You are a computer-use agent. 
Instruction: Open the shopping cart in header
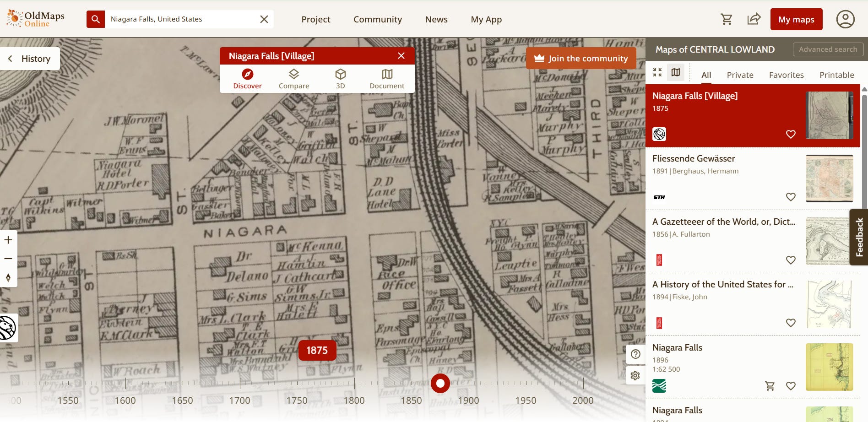727,19
